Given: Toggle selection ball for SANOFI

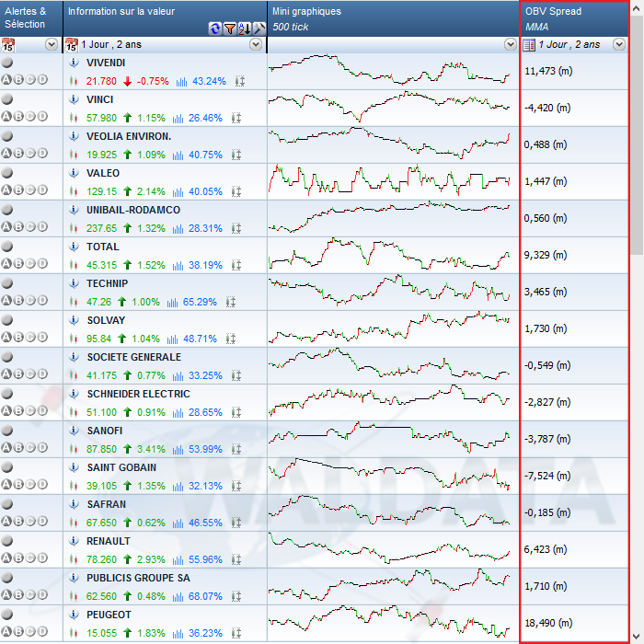Looking at the screenshot, I should tap(7, 430).
